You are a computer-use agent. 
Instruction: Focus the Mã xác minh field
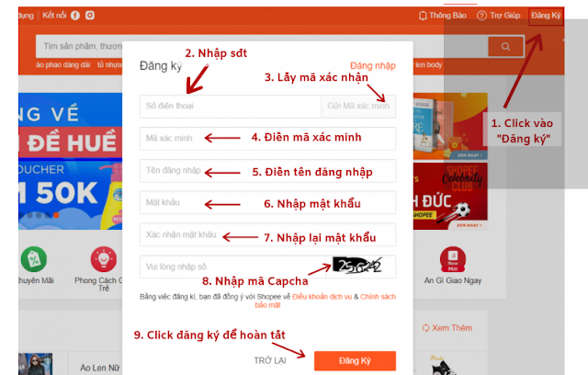click(x=267, y=139)
